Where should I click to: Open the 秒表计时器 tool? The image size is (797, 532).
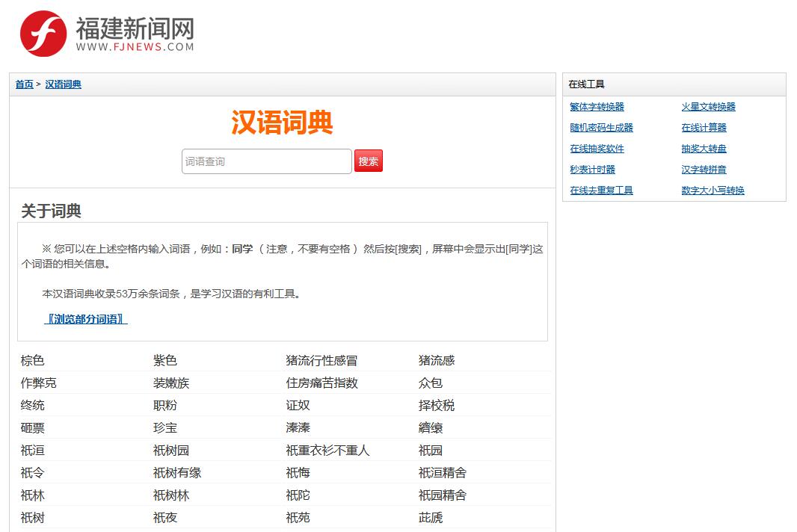click(594, 169)
